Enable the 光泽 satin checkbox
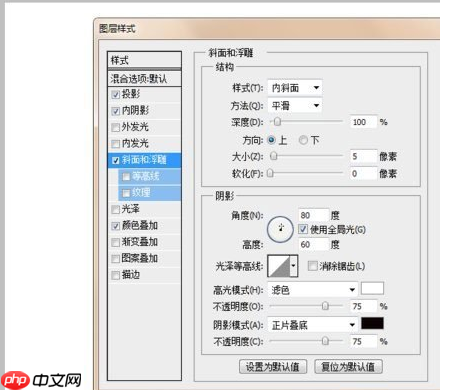The width and height of the screenshot is (471, 390). 115,209
